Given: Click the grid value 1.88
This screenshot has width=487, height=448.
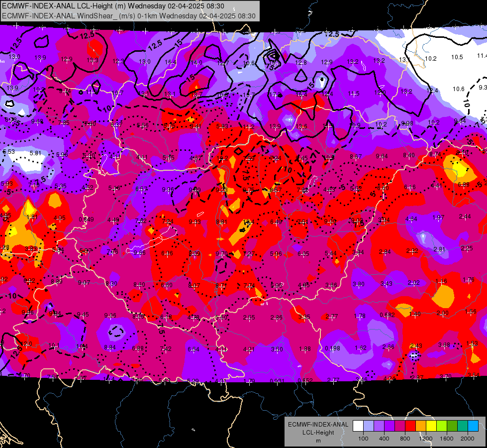Looking at the screenshot, I should 304,349.
